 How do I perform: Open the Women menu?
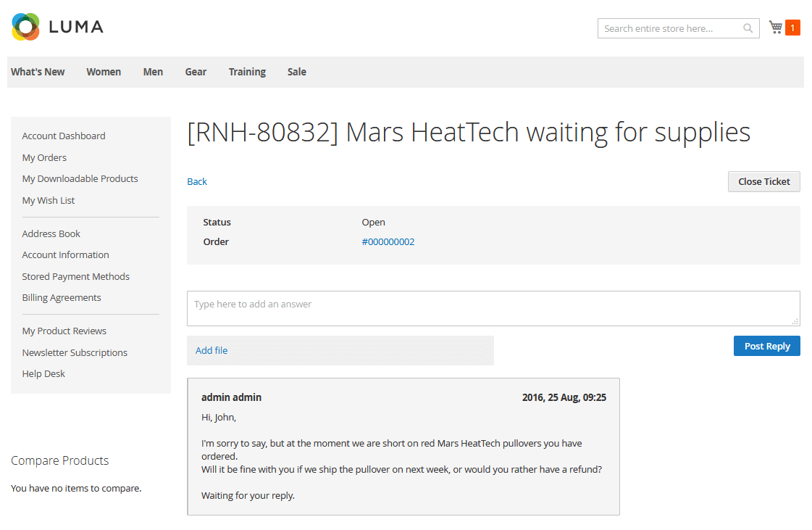coord(103,72)
